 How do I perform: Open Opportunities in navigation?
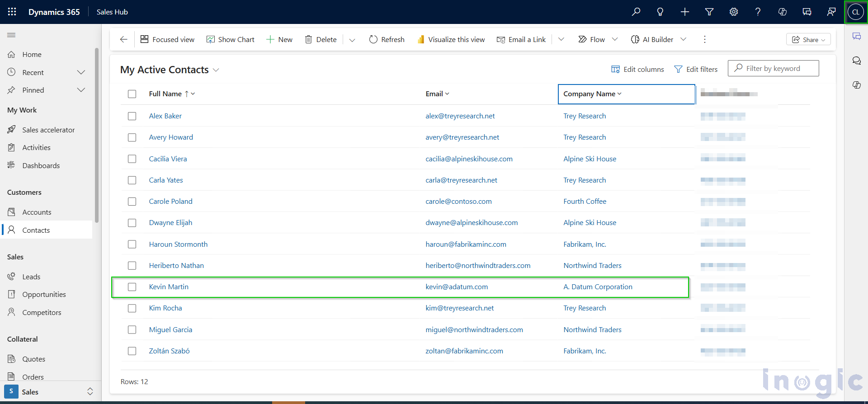[44, 294]
